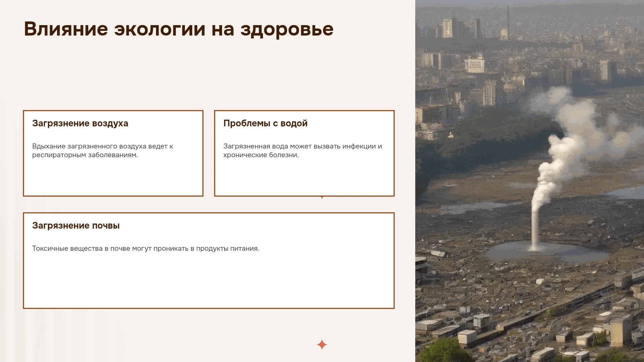This screenshot has height=362, width=644.
Task: Select the "Загрязнение воздуха" card heading
Action: click(x=80, y=123)
